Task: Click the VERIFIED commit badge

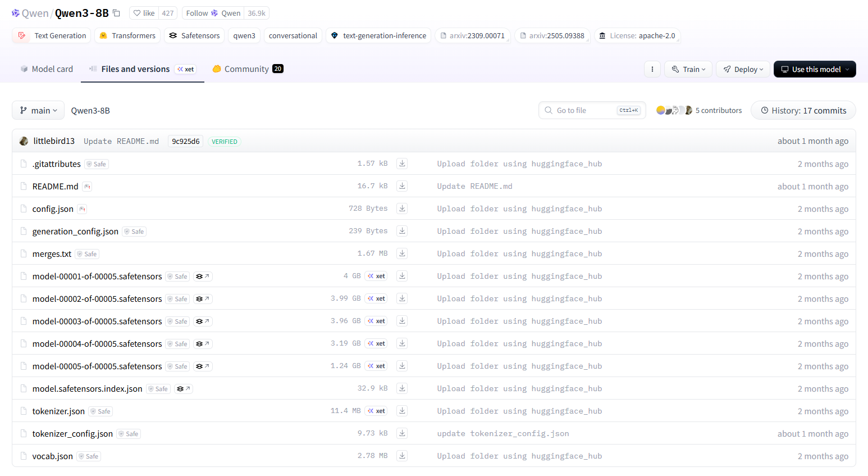Action: point(225,142)
